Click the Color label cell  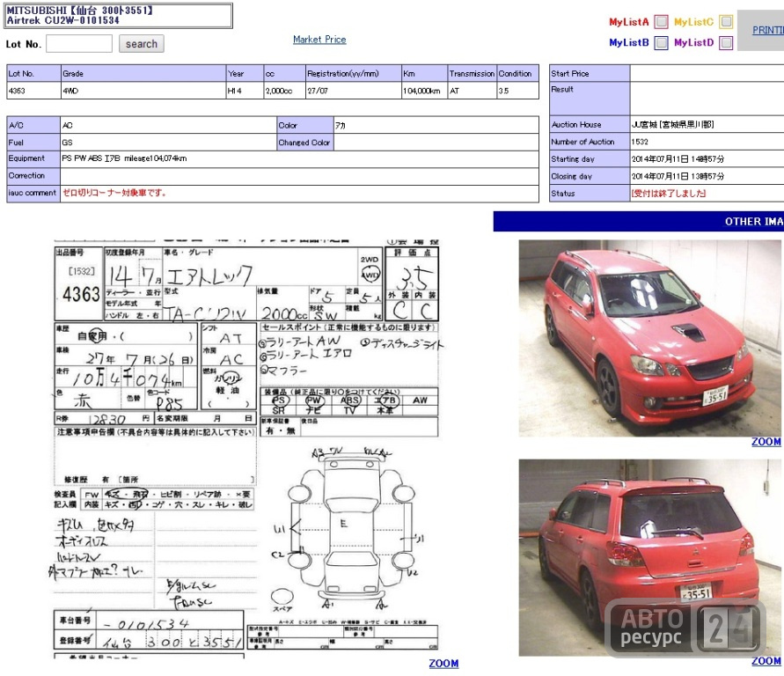[x=305, y=126]
